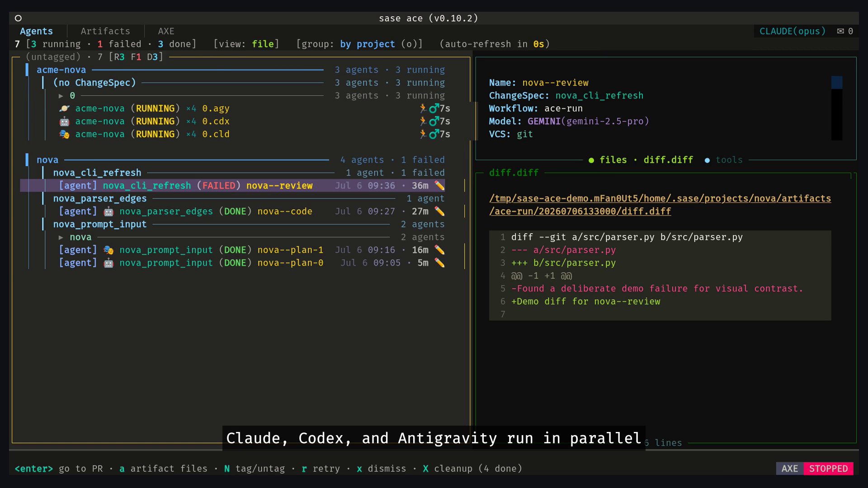Collapse the nova_prompt_input group header

(x=100, y=224)
